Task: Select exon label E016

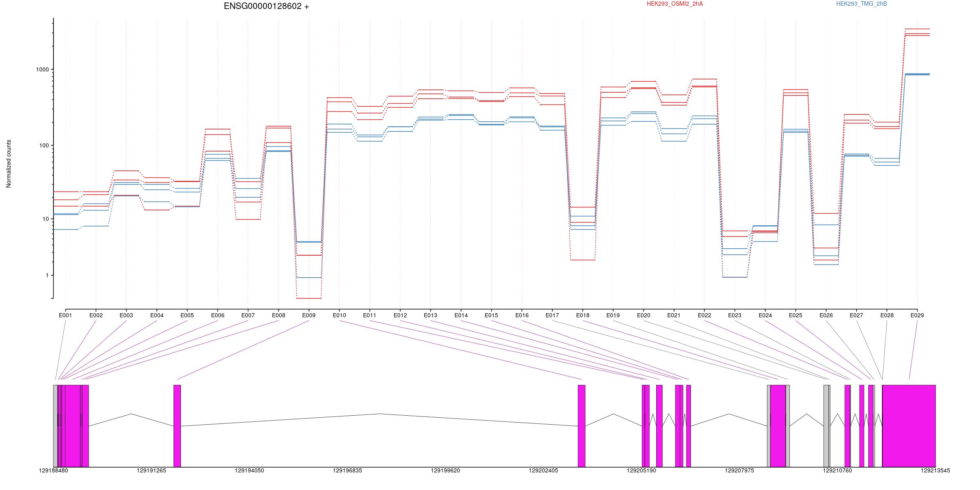Action: pos(522,315)
